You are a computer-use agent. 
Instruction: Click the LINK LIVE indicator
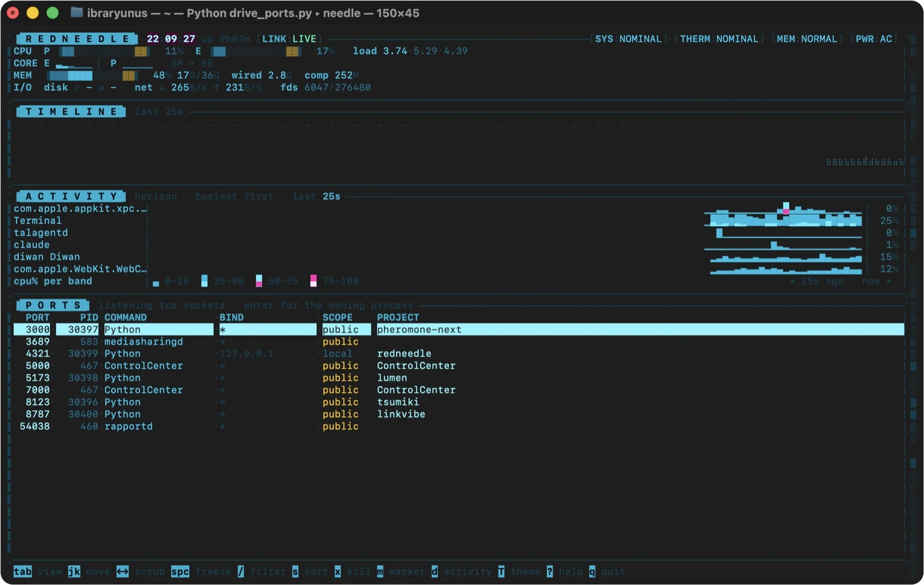pyautogui.click(x=289, y=39)
